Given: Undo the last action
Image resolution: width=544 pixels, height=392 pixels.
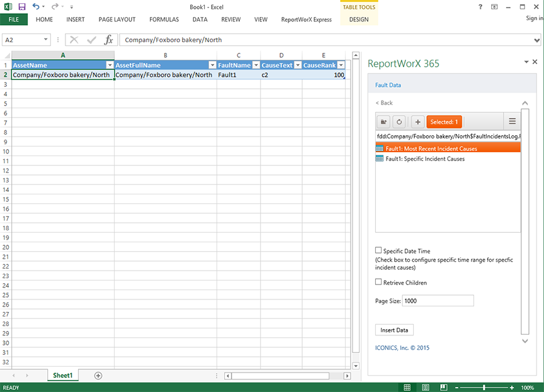Looking at the screenshot, I should 35,6.
